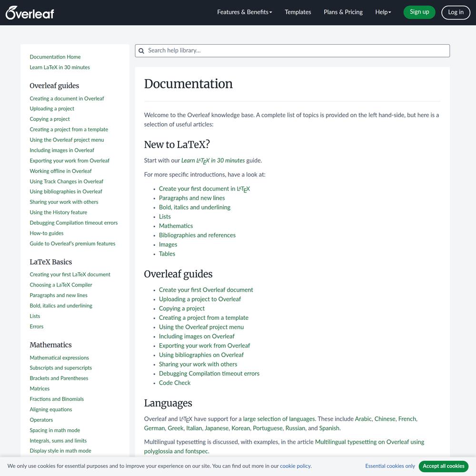Select Spacing in math mode
This screenshot has width=476, height=476.
[x=55, y=430]
